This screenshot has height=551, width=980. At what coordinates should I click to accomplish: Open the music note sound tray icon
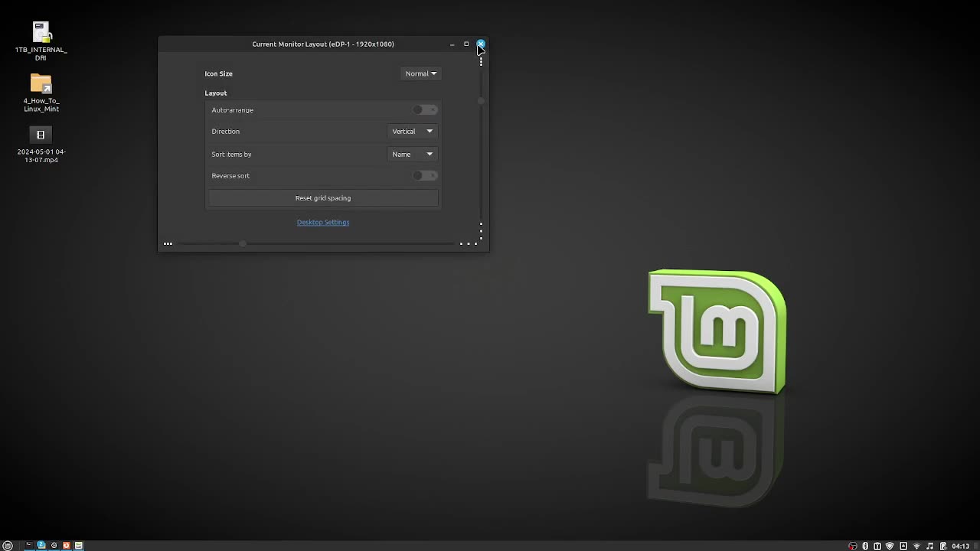[929, 546]
